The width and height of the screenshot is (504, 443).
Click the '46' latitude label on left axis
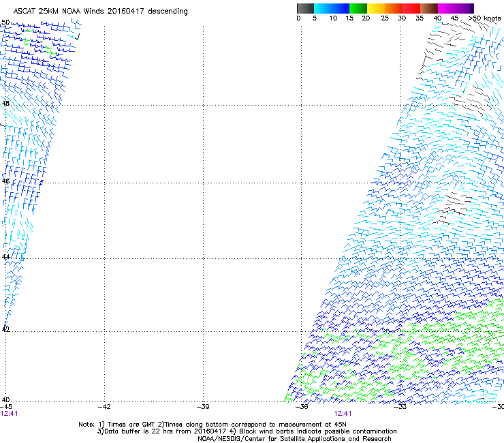coord(5,181)
